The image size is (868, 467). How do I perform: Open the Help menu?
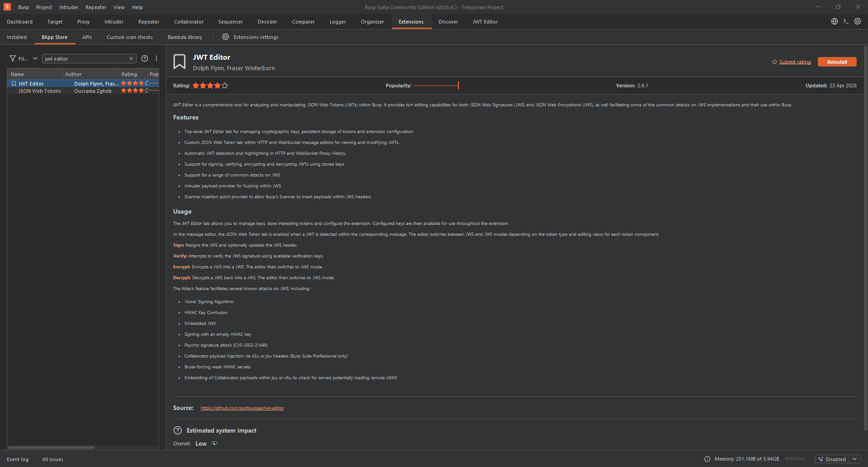[x=137, y=7]
